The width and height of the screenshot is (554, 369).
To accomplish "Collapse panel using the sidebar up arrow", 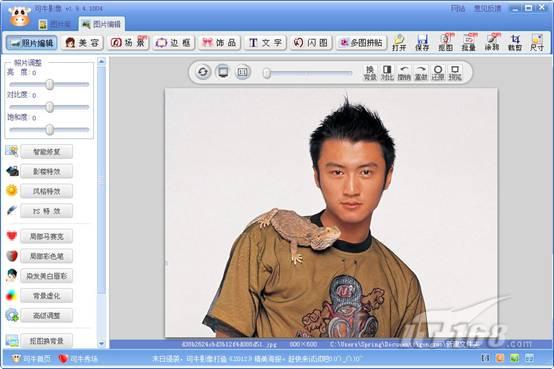I will coord(101,62).
